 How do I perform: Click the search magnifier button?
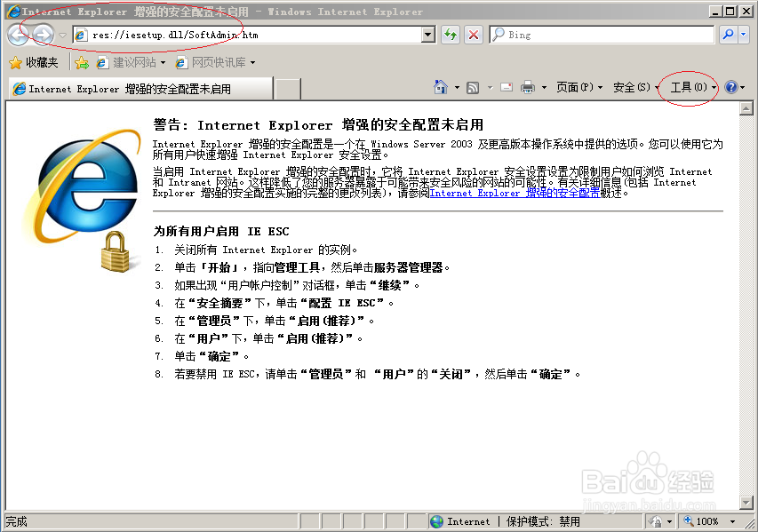pyautogui.click(x=728, y=35)
